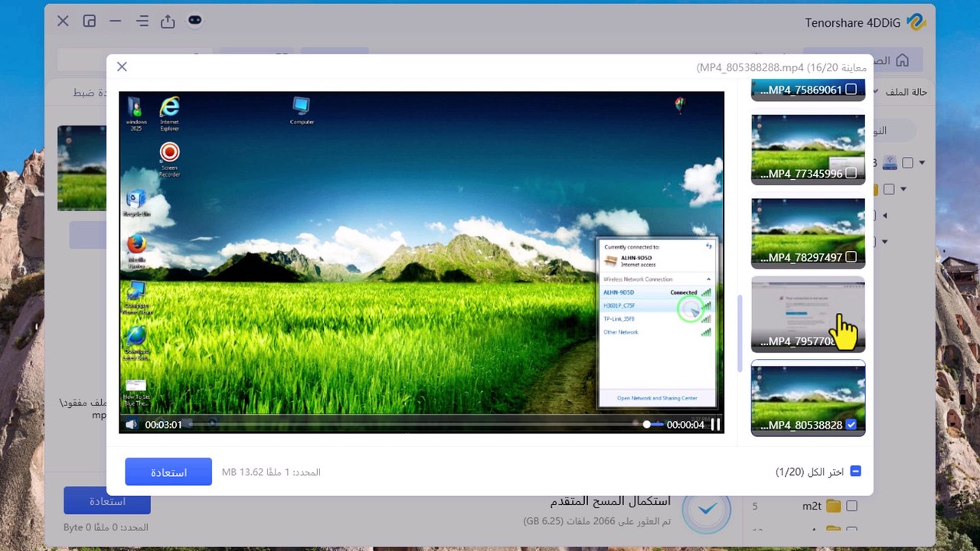Collapse the folder node under the drive

903,189
